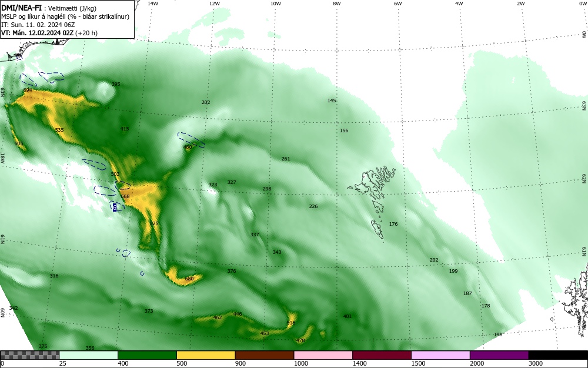The image size is (588, 368).
Task: Click the yellow 500–900 legend swatch
Action: point(206,355)
